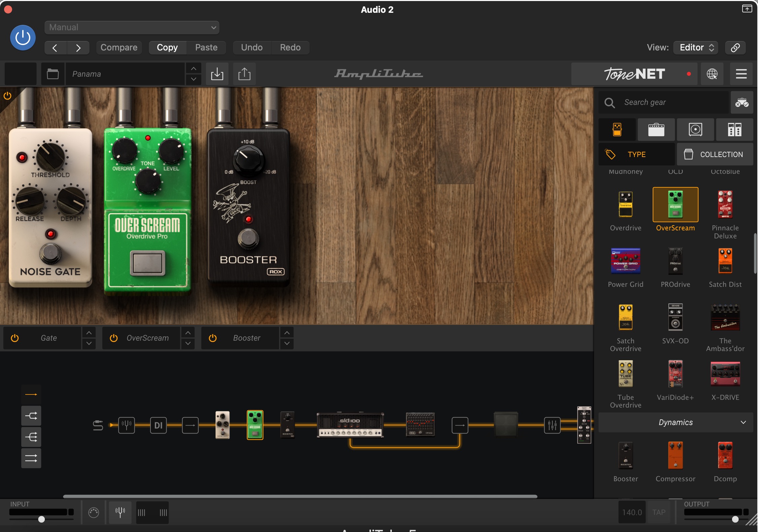The height and width of the screenshot is (532, 758).
Task: Toggle the stomp section power icon
Action: click(7, 96)
